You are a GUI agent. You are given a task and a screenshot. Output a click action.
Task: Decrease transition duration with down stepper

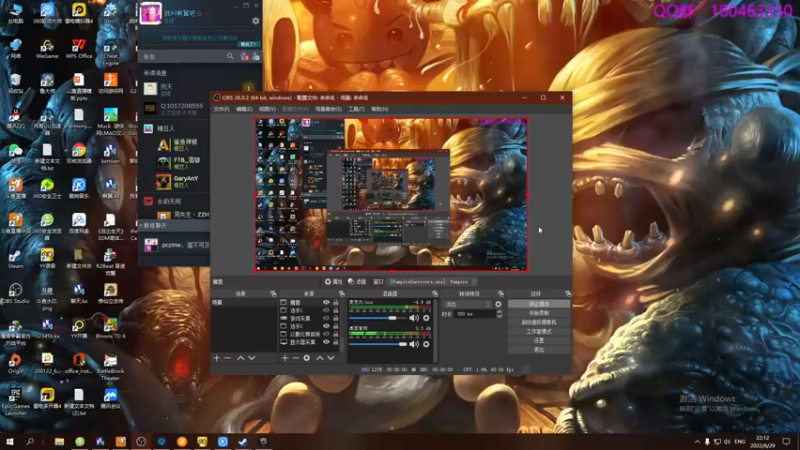499,316
